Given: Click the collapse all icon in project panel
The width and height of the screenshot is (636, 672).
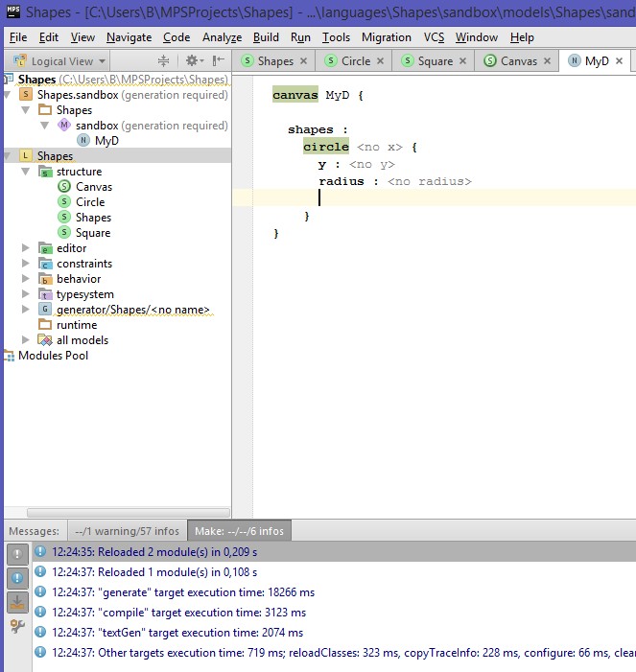Looking at the screenshot, I should [x=163, y=60].
